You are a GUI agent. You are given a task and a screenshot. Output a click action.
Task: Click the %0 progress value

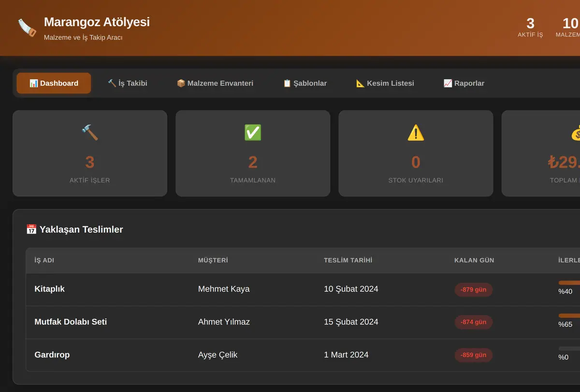click(563, 357)
